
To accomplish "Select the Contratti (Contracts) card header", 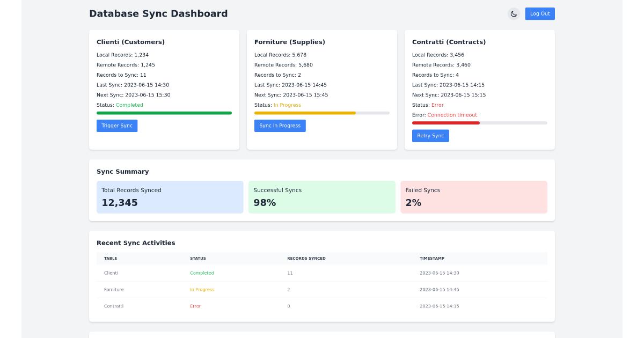I will click(449, 41).
